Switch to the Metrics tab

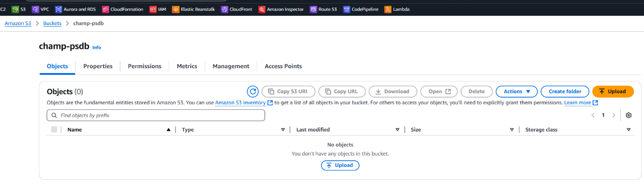point(187,66)
